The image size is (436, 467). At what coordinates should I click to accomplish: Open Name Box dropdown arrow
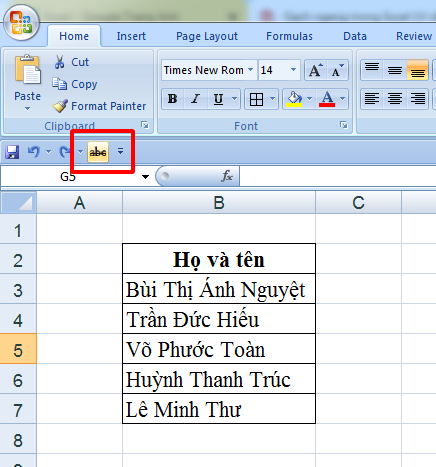pos(145,177)
